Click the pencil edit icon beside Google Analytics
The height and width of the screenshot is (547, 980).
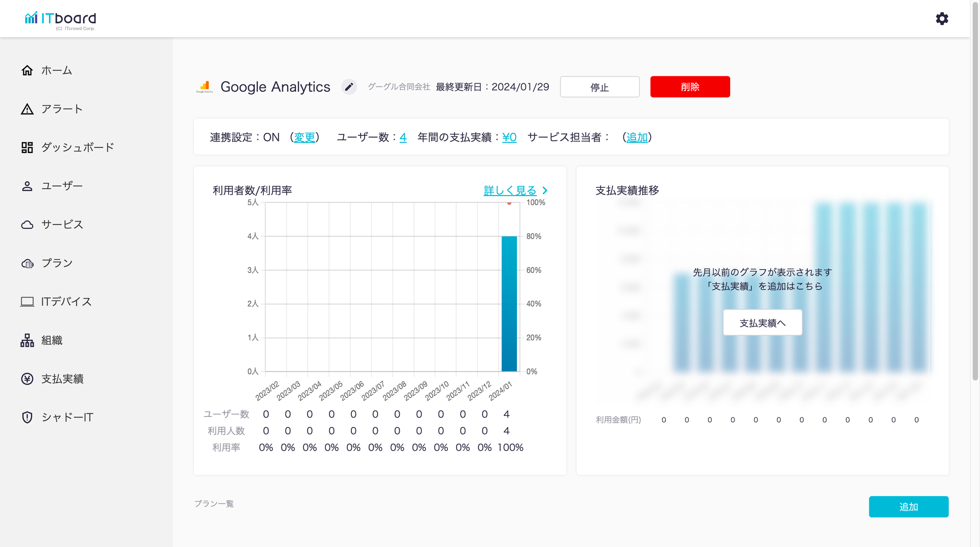pos(349,87)
